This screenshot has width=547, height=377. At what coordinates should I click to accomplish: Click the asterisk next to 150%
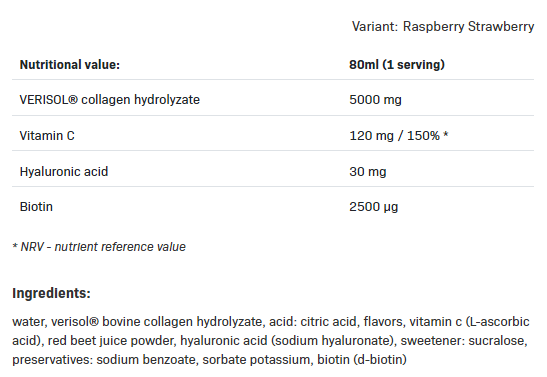click(445, 134)
